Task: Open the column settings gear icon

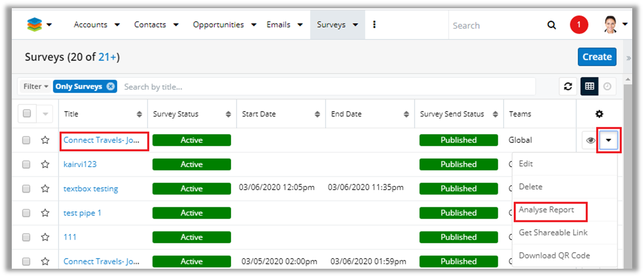Action: (x=600, y=114)
